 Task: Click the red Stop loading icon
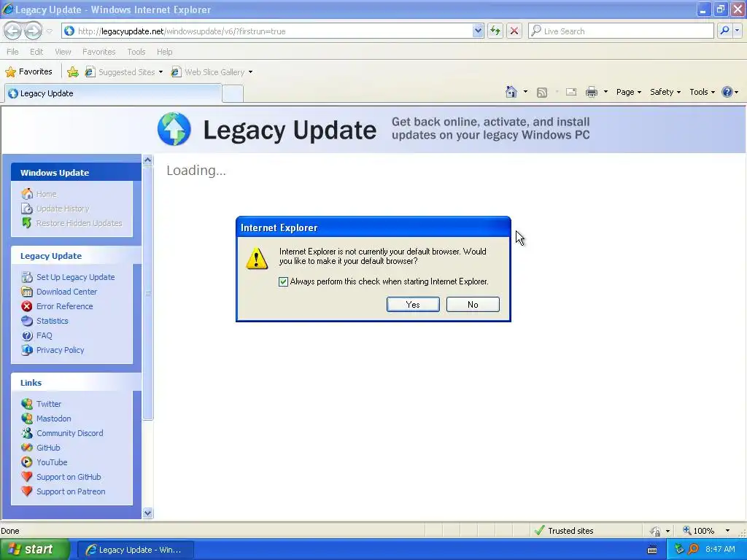pos(514,31)
